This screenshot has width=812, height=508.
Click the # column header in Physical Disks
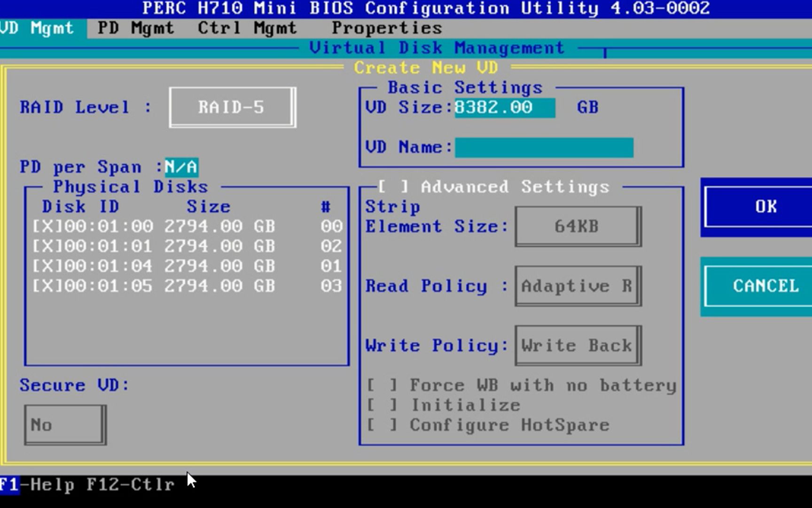326,207
